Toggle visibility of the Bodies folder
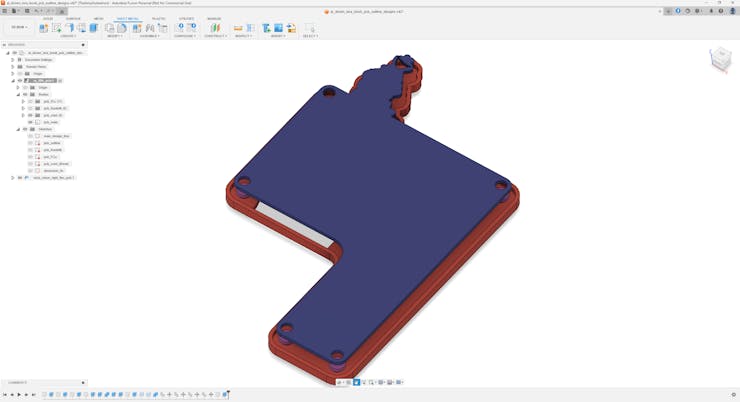Viewport: 740px width, 402px height. (24, 94)
